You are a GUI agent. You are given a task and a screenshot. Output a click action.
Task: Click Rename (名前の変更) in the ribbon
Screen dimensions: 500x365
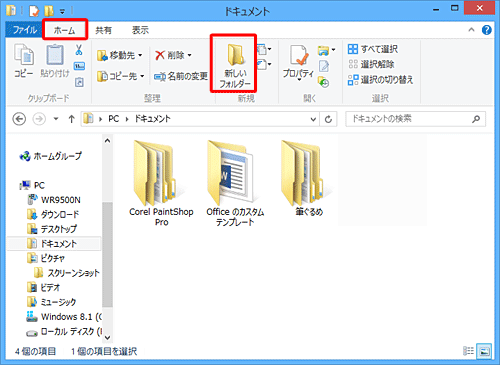[x=181, y=76]
